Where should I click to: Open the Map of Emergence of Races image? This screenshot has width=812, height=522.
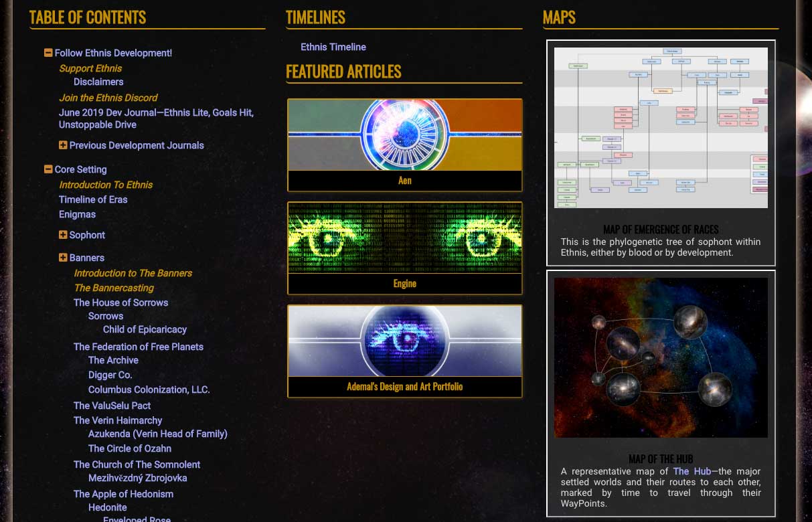(x=660, y=127)
